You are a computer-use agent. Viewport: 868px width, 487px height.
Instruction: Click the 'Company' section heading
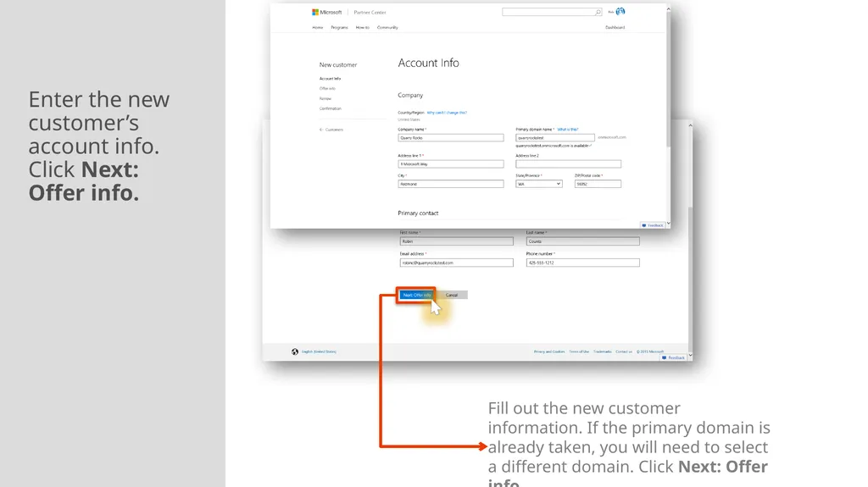coord(410,95)
